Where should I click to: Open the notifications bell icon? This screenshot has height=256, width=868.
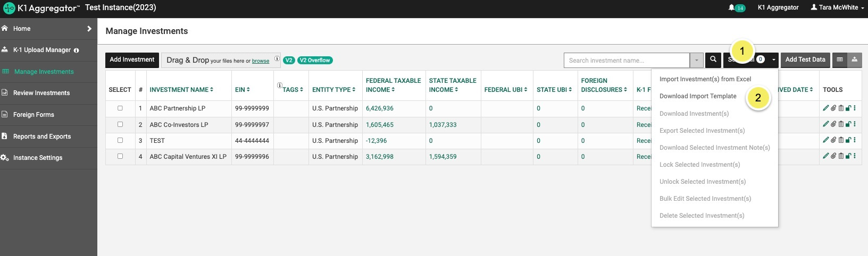(732, 7)
